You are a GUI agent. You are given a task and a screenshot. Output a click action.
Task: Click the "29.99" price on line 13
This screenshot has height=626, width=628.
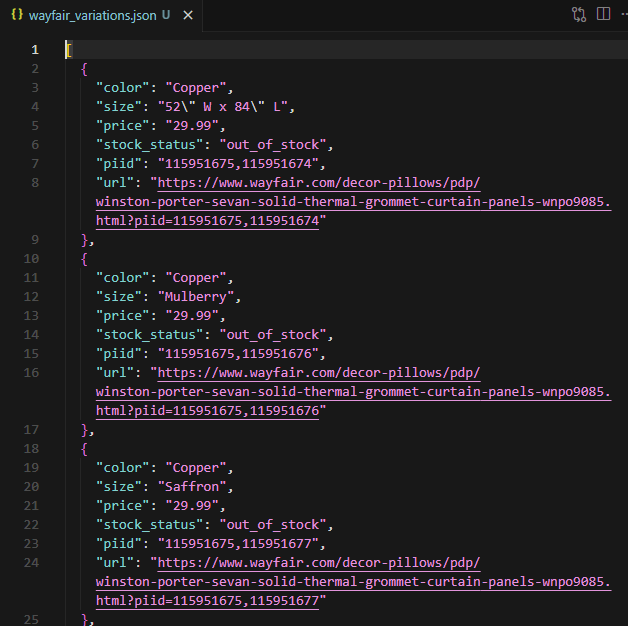192,316
